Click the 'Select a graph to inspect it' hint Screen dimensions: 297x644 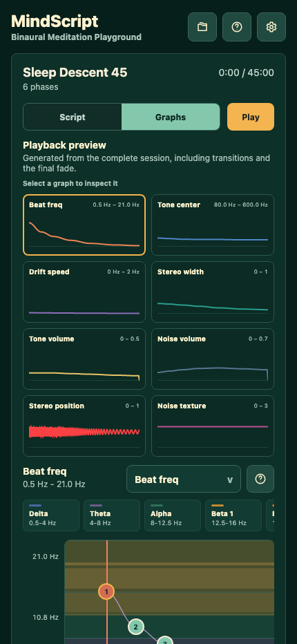tap(70, 184)
